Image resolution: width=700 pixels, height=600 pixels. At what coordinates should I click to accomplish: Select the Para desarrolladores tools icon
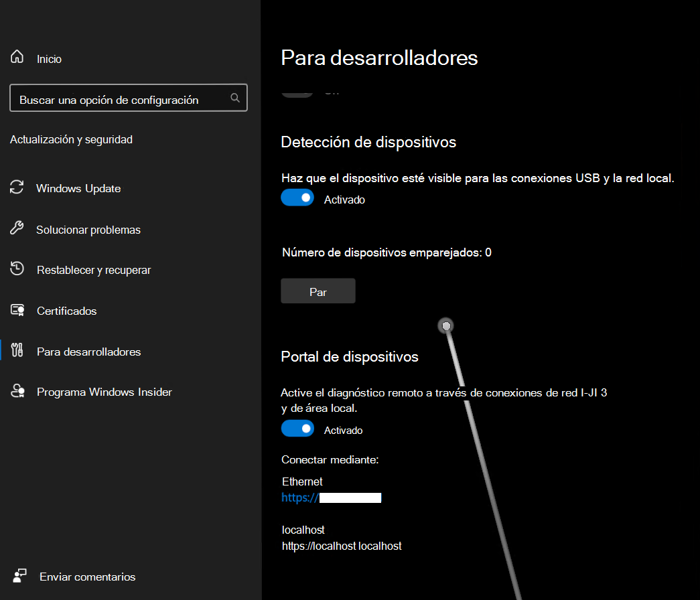coord(16,351)
